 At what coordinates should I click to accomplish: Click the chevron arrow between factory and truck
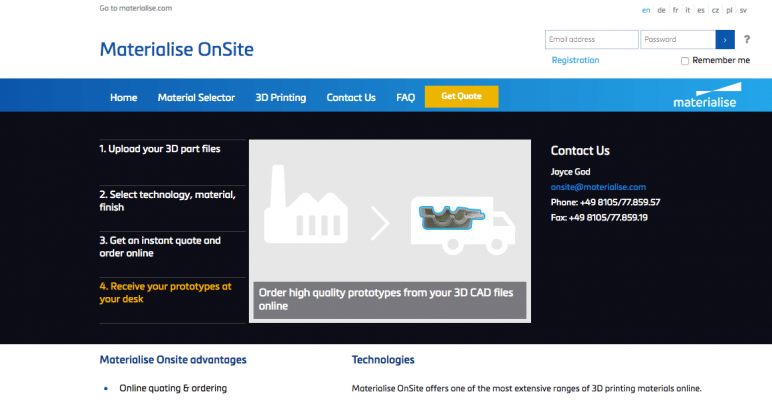[380, 223]
